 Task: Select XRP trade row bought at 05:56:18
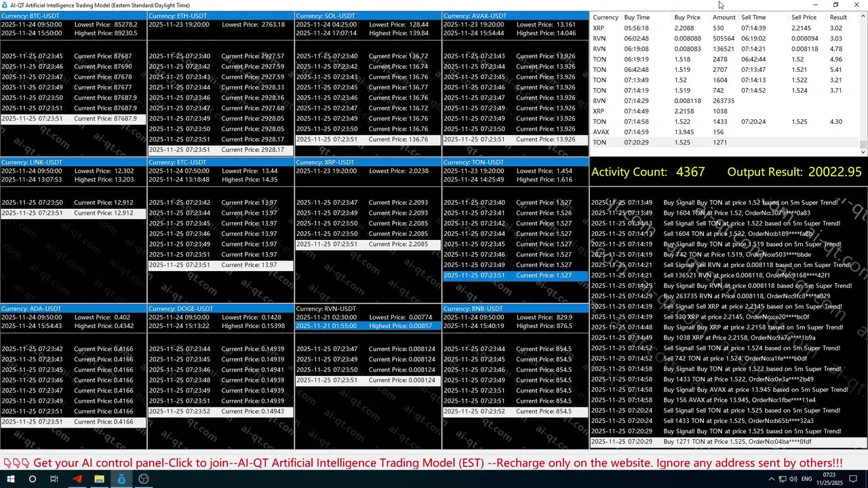pos(725,28)
